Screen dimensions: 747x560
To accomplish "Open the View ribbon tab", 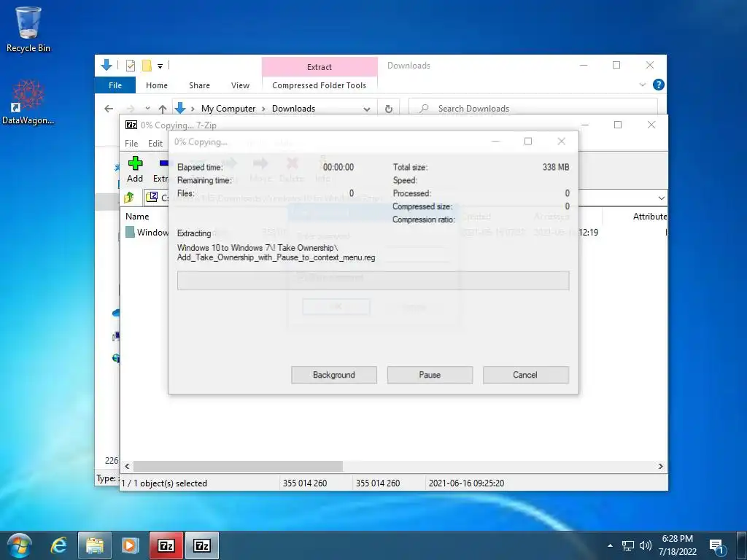I will coord(240,85).
